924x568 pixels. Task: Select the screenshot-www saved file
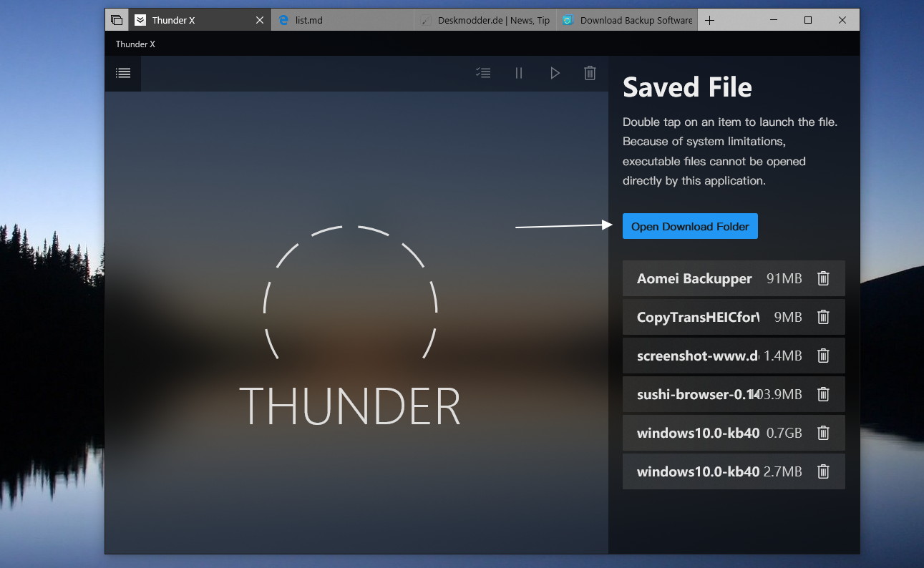click(x=734, y=356)
